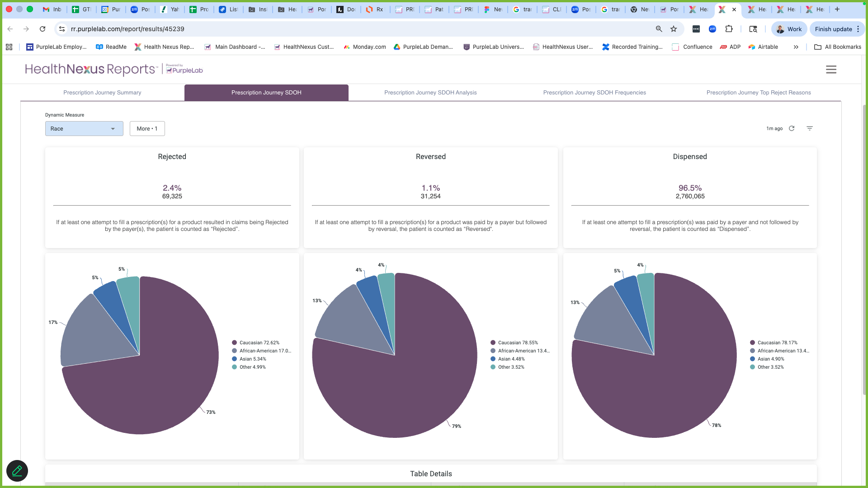Open the apps grid bookmarks icon
This screenshot has height=488, width=868.
click(9, 47)
